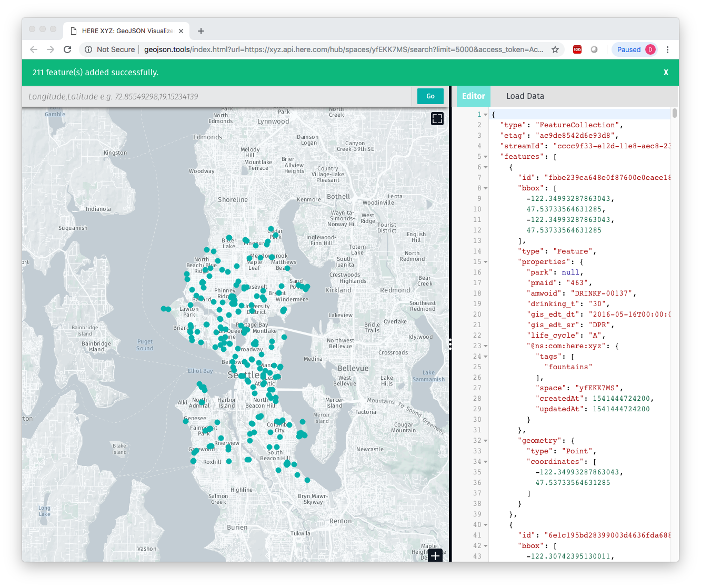Click the panel divider drag handle
This screenshot has width=701, height=588.
click(450, 344)
